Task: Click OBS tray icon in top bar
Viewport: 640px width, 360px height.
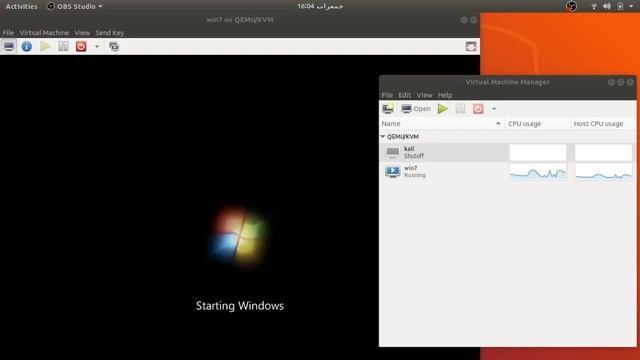Action: pos(571,6)
